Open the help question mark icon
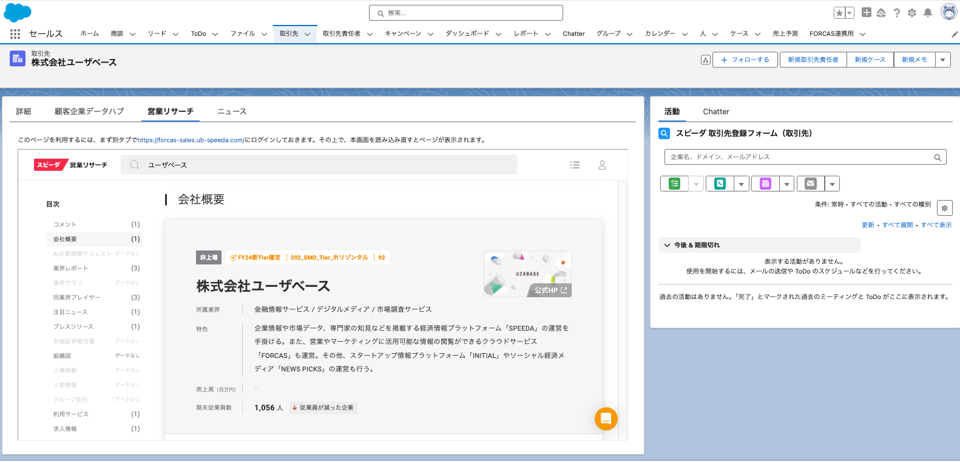Viewport: 960px width, 462px height. coord(897,13)
